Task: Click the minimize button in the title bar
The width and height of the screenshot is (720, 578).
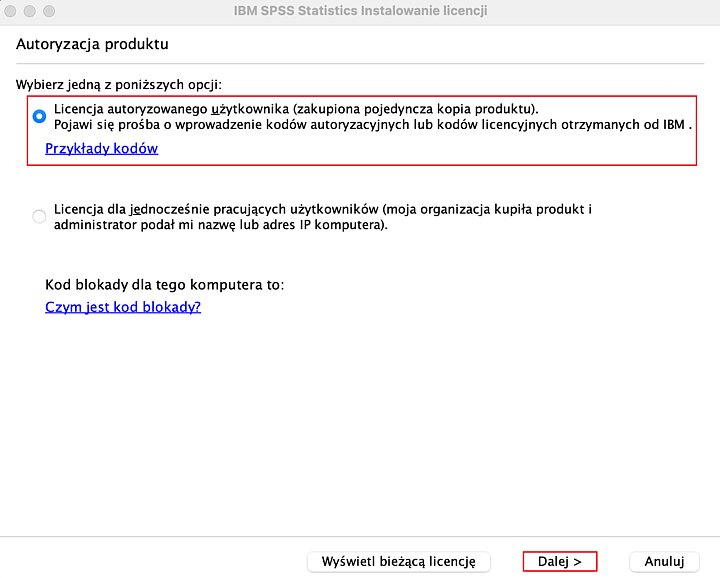Action: click(x=30, y=11)
